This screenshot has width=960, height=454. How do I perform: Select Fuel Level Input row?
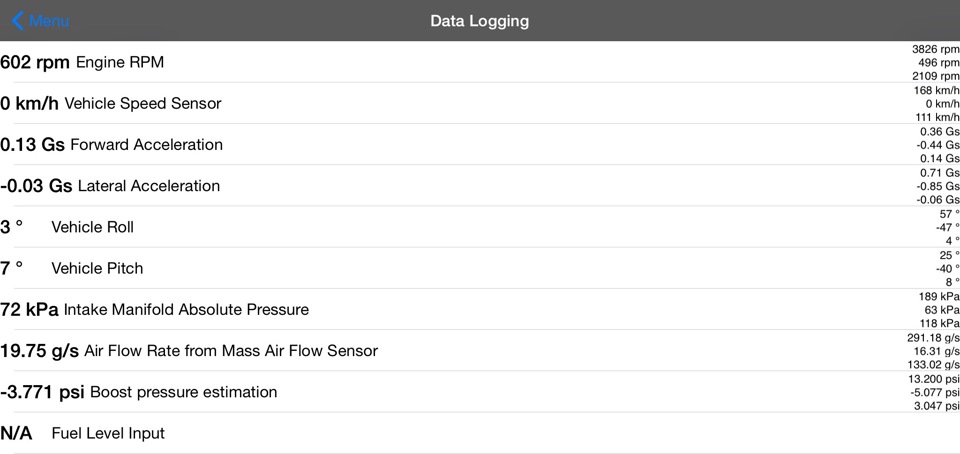click(x=108, y=433)
